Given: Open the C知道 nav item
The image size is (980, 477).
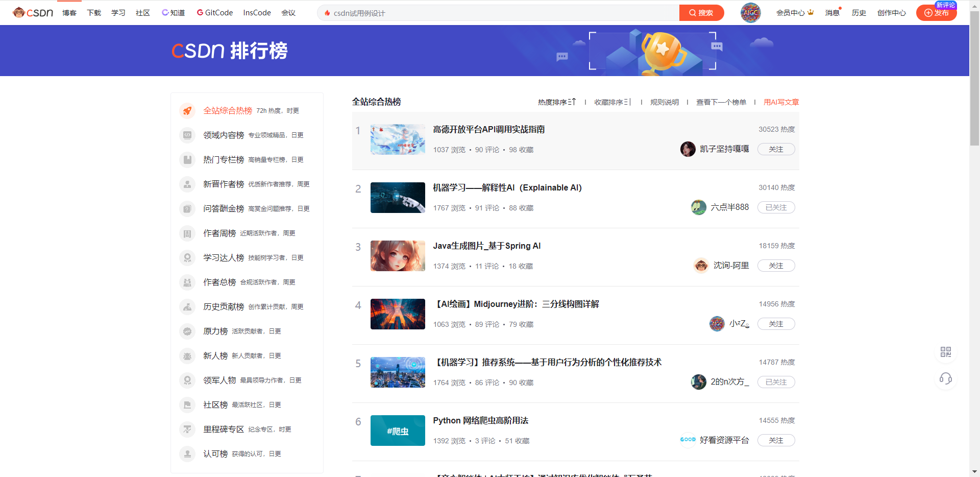Looking at the screenshot, I should [x=174, y=13].
